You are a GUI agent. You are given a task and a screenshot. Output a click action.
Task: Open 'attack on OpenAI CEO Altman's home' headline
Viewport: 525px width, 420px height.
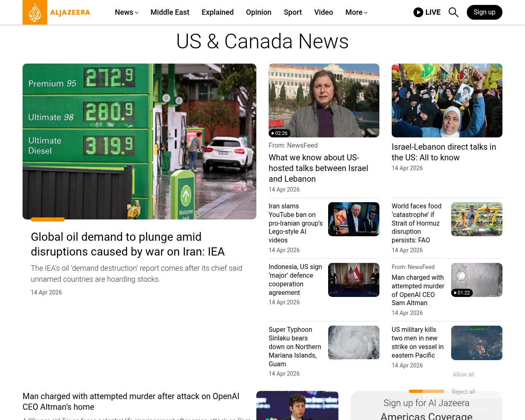click(131, 402)
